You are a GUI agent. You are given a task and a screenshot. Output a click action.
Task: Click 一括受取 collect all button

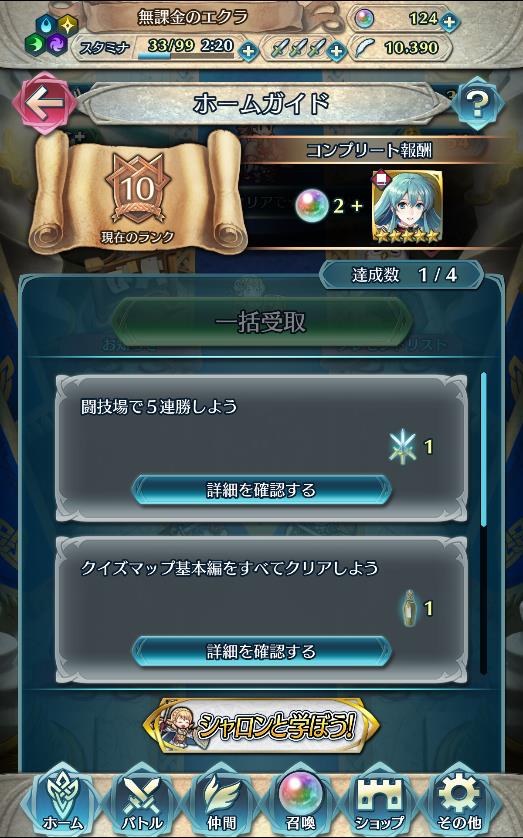[261, 322]
